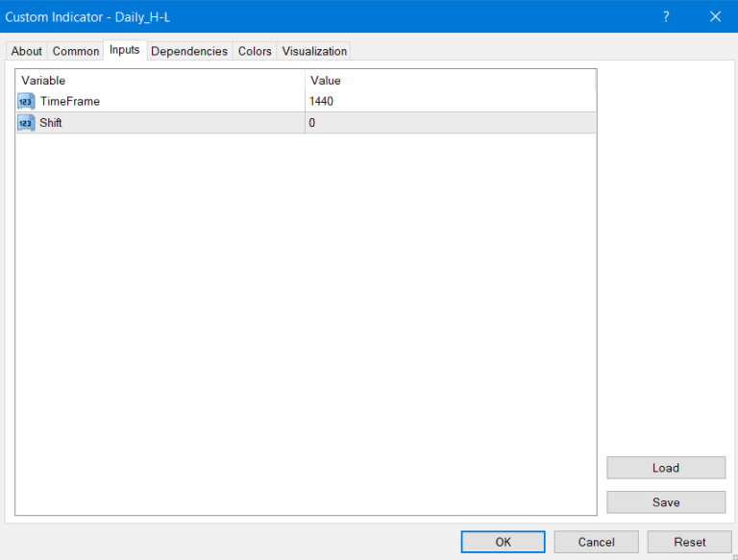Confirm settings with the OK button
Viewport: 738px width, 560px height.
[503, 542]
